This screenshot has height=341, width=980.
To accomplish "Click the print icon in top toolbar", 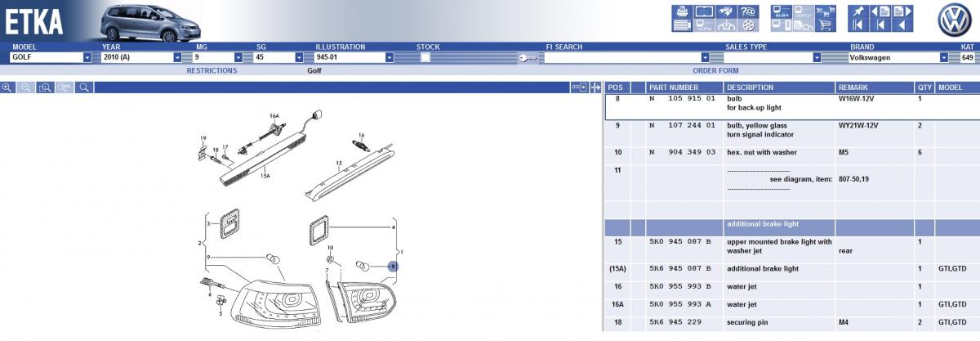I will 683,11.
